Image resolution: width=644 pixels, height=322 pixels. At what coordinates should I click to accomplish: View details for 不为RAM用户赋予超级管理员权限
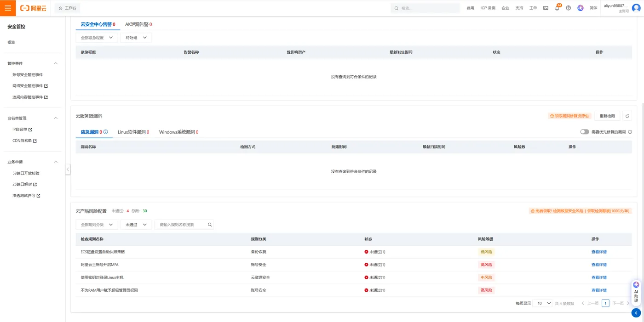599,290
